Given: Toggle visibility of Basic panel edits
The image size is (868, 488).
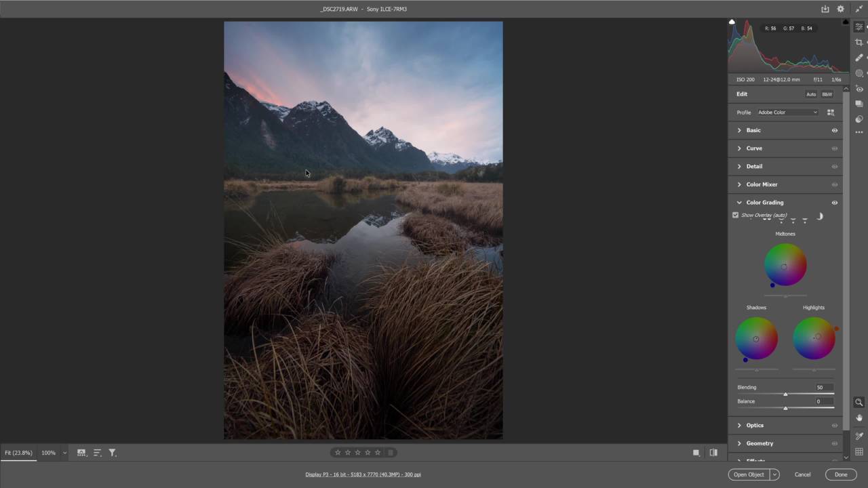Looking at the screenshot, I should point(835,130).
